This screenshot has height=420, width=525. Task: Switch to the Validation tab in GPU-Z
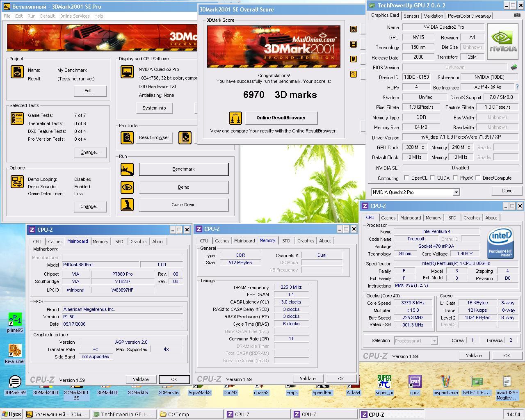433,16
